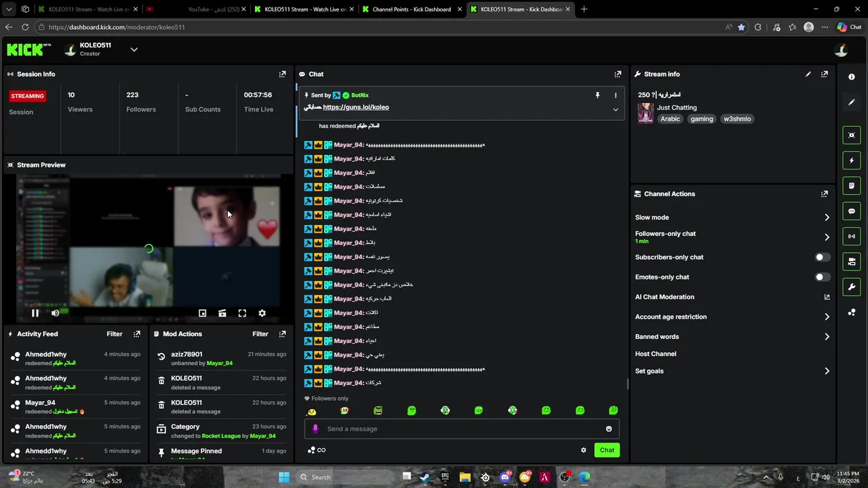Toggle the wrench stream info sidebar icon
The width and height of the screenshot is (868, 488).
852,287
